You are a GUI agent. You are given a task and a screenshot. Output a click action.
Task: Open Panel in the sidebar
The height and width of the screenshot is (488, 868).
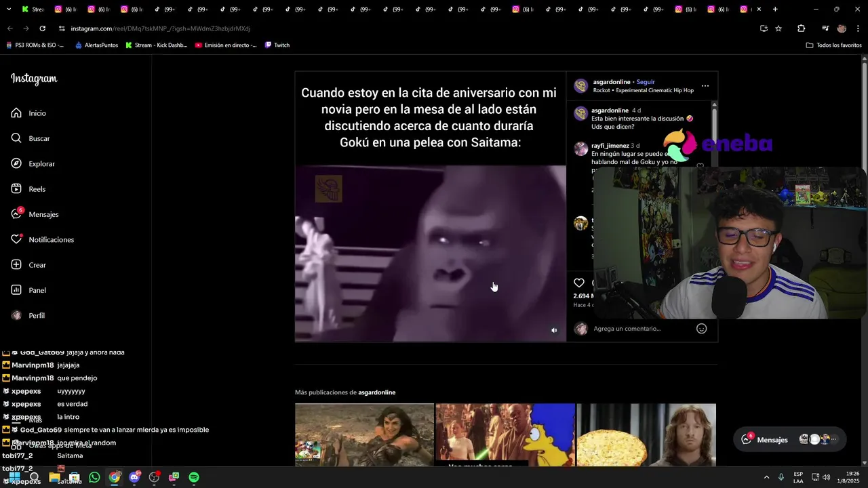tap(28, 290)
